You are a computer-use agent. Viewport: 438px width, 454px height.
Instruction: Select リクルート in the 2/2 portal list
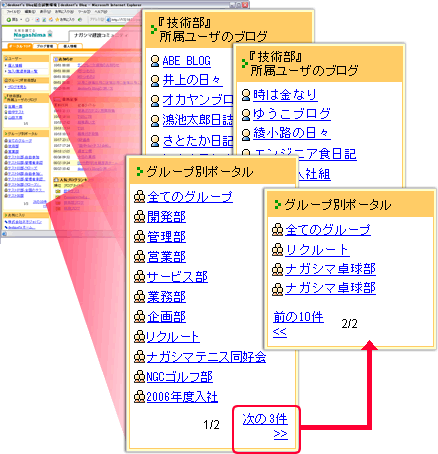tap(317, 250)
